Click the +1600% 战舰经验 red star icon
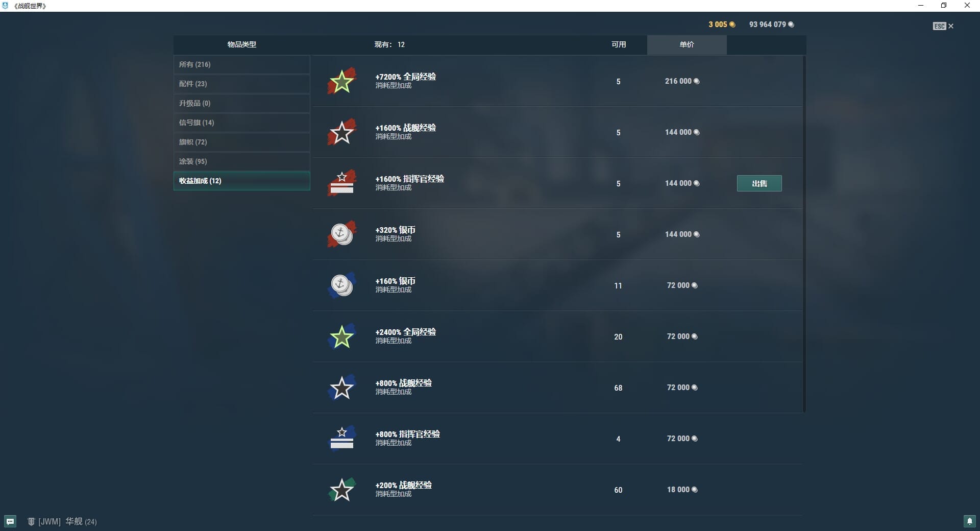980x531 pixels. (x=341, y=132)
